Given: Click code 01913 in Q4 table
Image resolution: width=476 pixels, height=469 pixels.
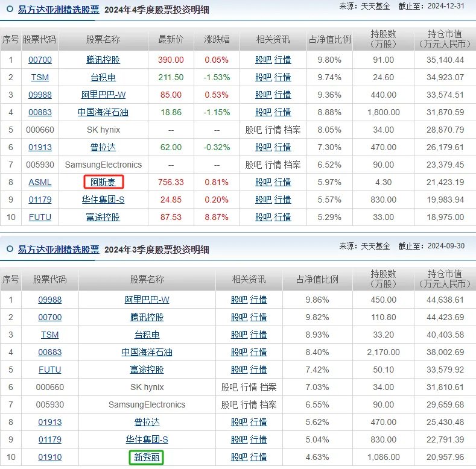Looking at the screenshot, I should (x=40, y=148).
